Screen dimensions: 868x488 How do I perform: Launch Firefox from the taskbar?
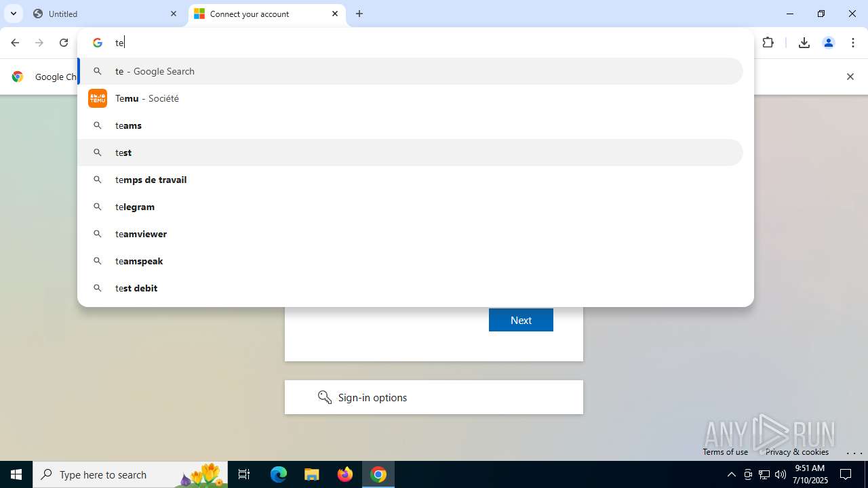[345, 474]
